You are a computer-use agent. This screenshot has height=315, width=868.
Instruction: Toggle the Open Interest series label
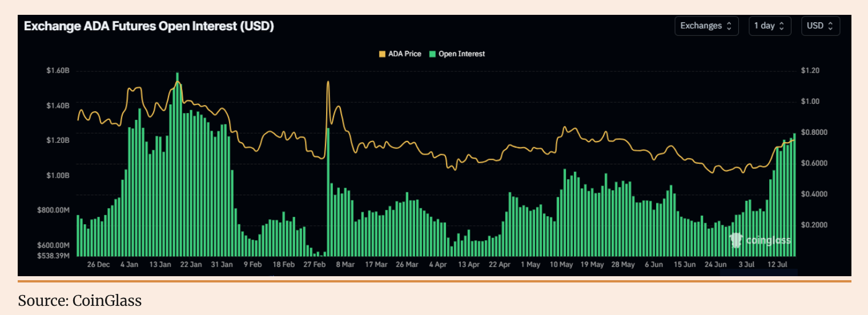tap(461, 54)
